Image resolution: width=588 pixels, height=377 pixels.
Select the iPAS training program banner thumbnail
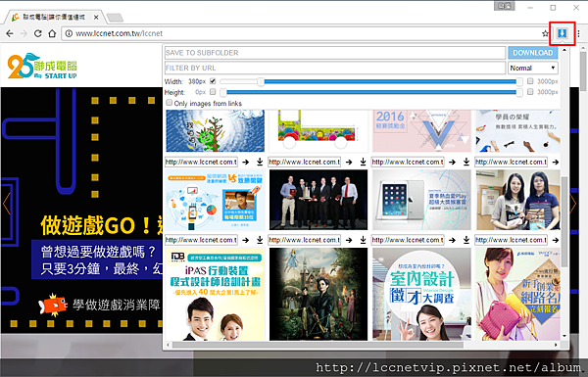pos(215,294)
